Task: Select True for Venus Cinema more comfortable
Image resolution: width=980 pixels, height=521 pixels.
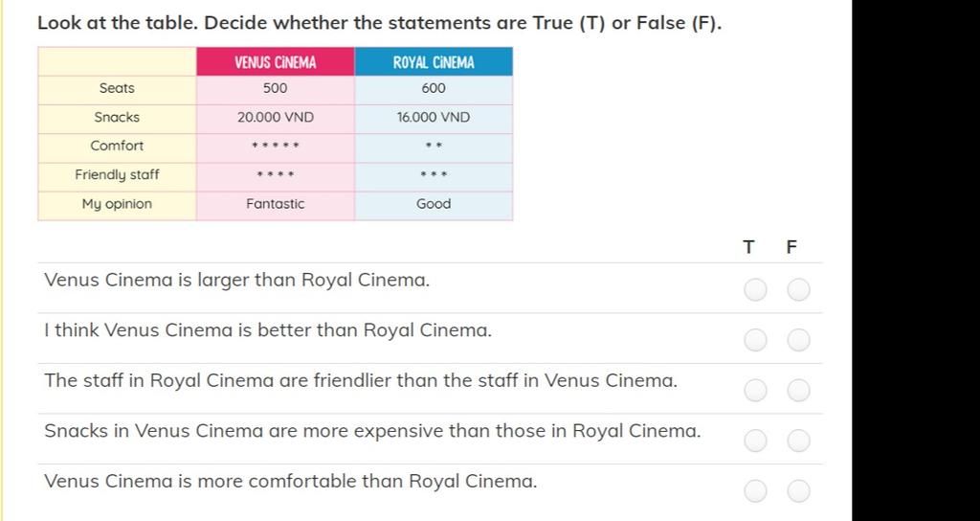Action: click(755, 491)
